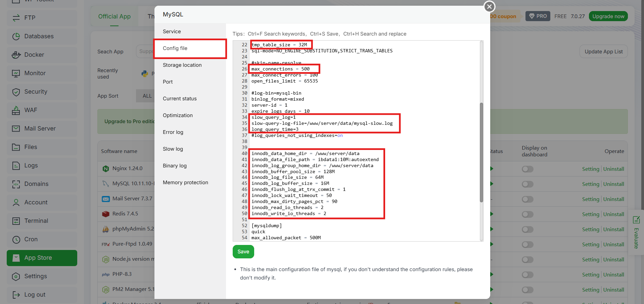The width and height of the screenshot is (644, 304).
Task: Select the Mail Server envelope icon
Action: pos(16,129)
